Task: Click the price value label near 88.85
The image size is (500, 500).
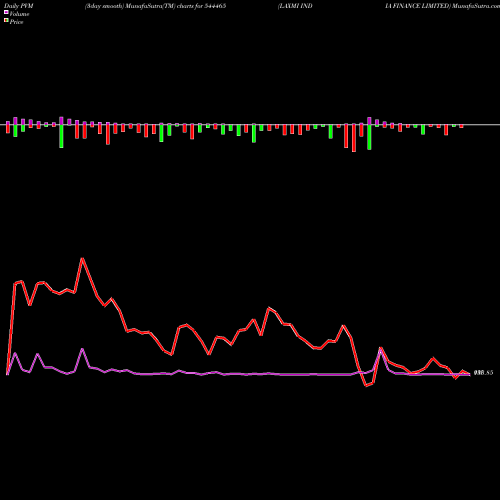Action: (483, 373)
